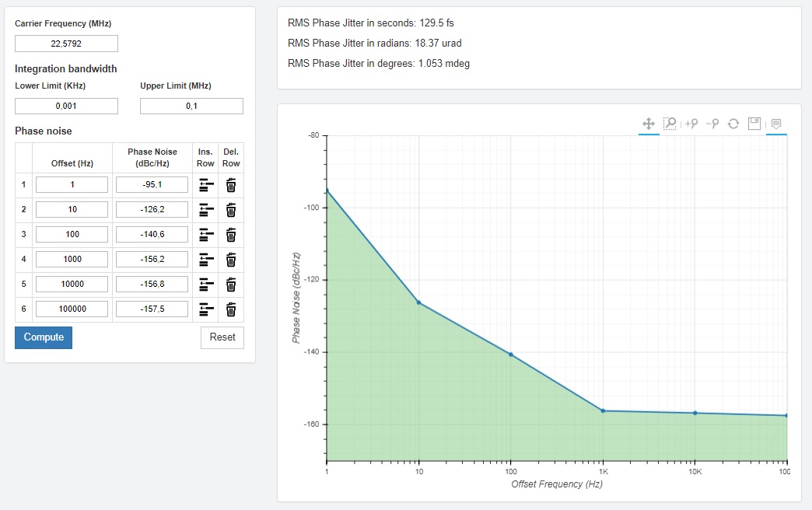Viewport: 812px width, 510px height.
Task: Edit the phase noise field showing -156,8
Action: 152,285
